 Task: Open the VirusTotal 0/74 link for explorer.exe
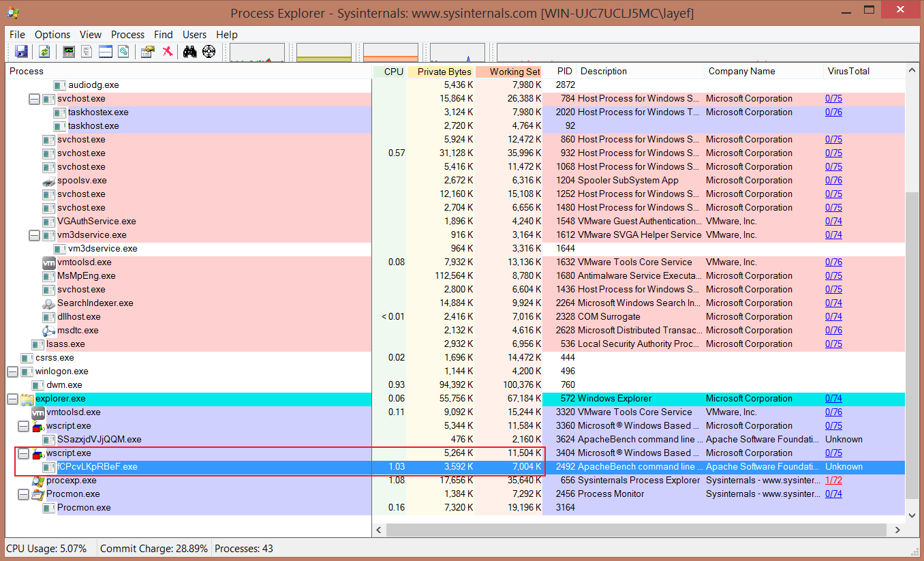pos(834,399)
